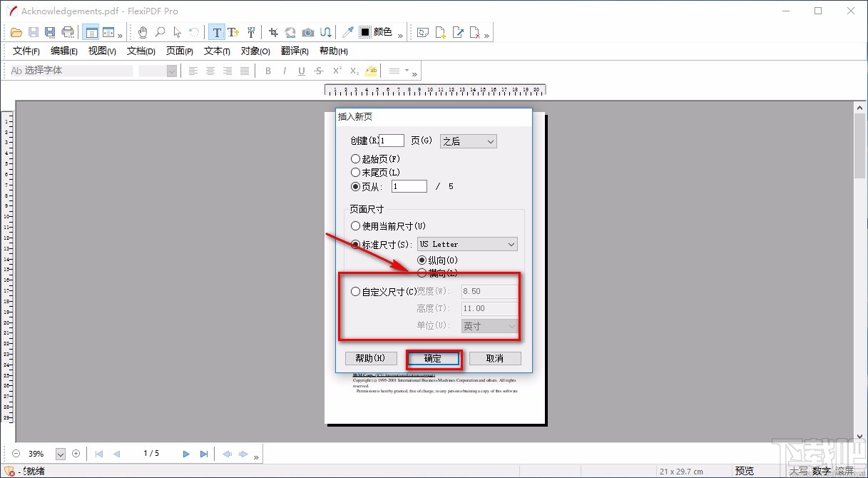Image resolution: width=868 pixels, height=478 pixels.
Task: Apply bold formatting
Action: pos(268,71)
